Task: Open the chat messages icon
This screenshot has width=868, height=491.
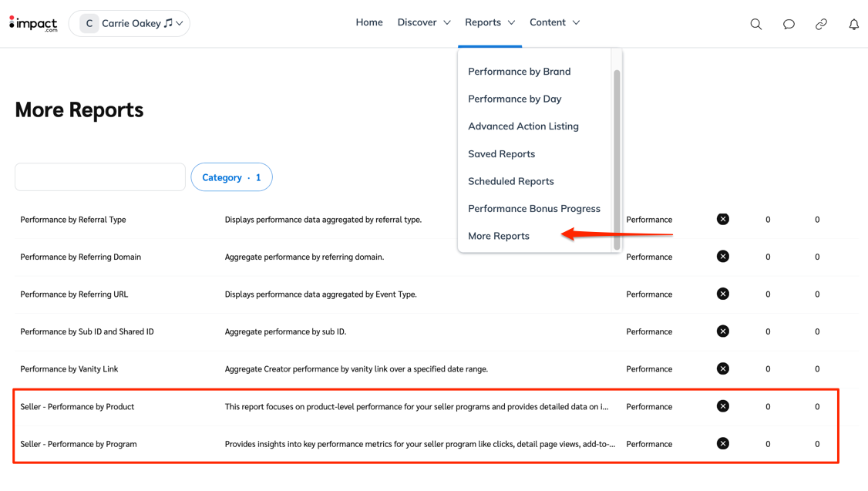Action: point(789,24)
